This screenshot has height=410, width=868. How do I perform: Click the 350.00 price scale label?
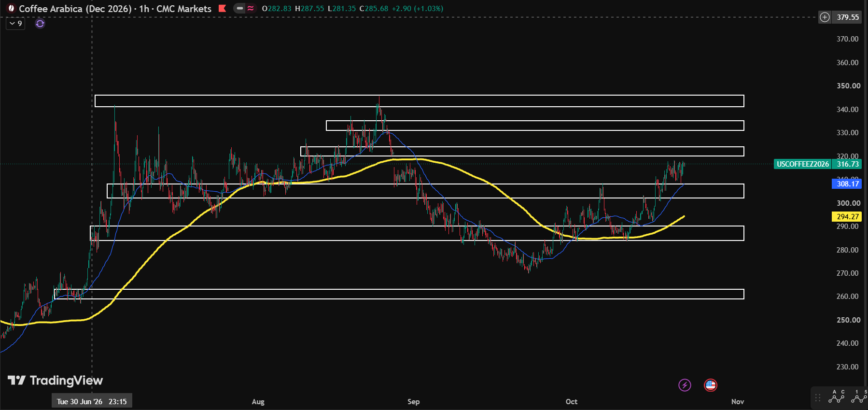click(x=848, y=86)
